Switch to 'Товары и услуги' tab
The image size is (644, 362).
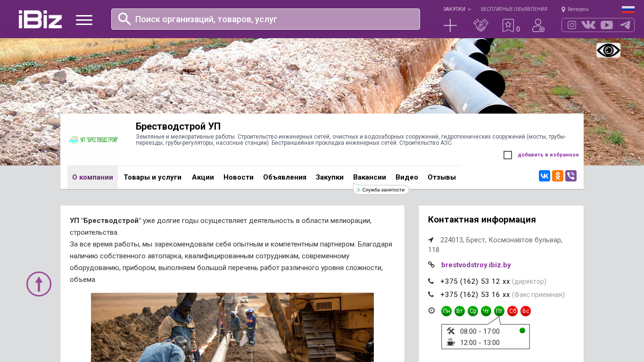pyautogui.click(x=152, y=177)
